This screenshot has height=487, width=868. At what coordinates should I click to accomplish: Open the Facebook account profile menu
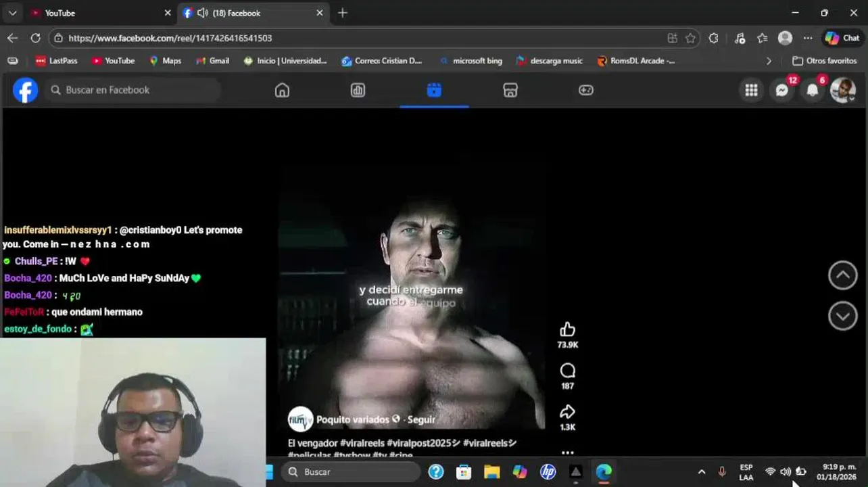tap(843, 90)
